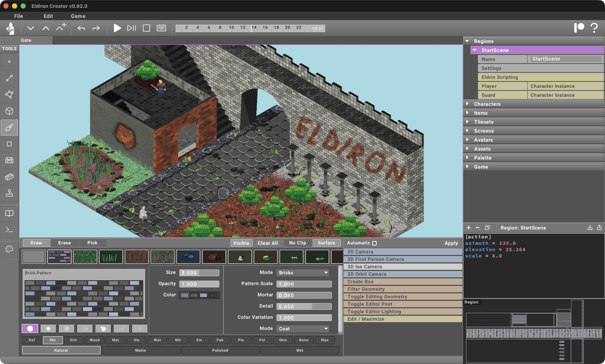Open the text log window icon
605x364 pixels.
(161, 28)
